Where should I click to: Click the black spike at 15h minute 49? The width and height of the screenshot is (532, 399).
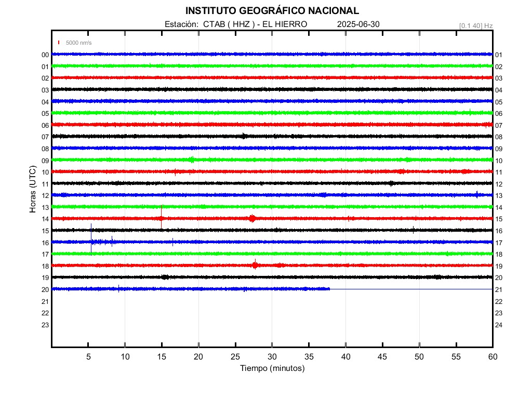click(413, 230)
